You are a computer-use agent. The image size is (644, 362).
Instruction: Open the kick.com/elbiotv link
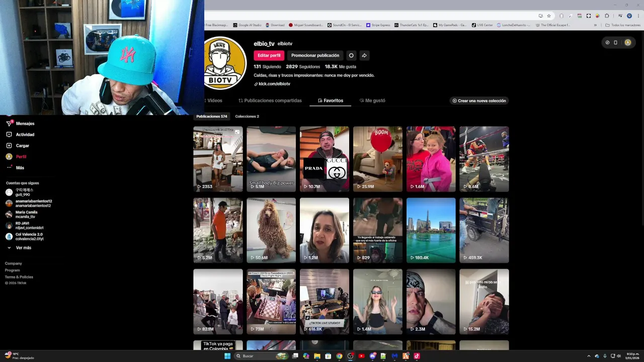pos(272,84)
